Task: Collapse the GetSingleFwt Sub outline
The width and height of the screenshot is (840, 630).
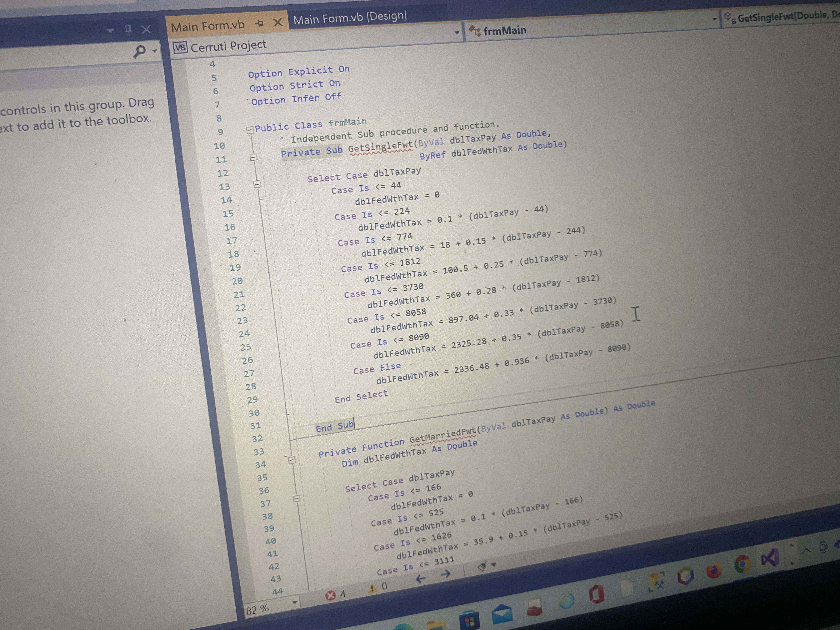Action: [253, 157]
